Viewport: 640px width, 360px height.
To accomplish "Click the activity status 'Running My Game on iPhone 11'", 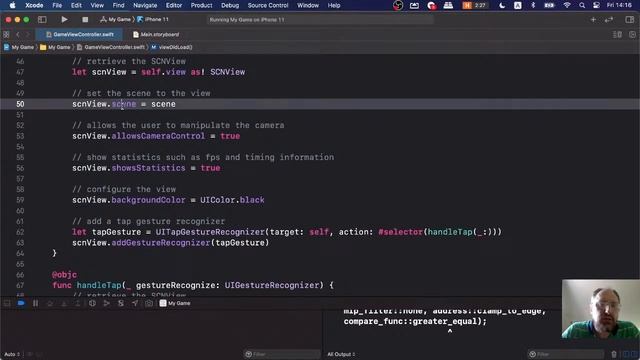I will pos(247,20).
